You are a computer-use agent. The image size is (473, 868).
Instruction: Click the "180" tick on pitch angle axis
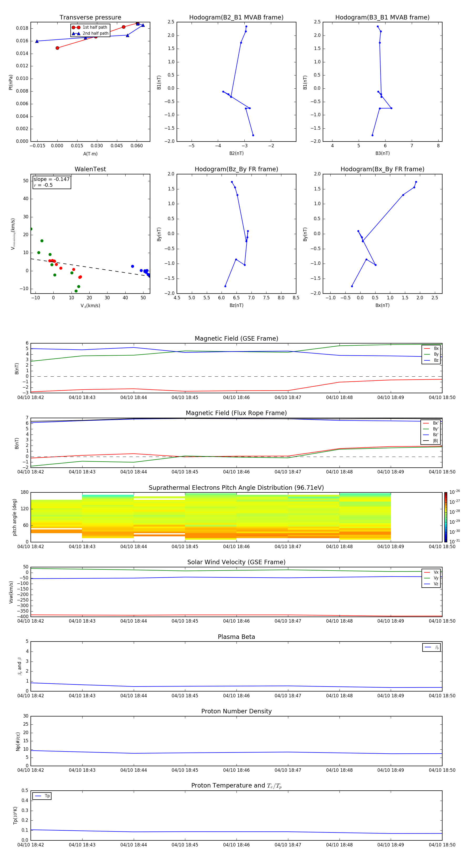point(25,492)
